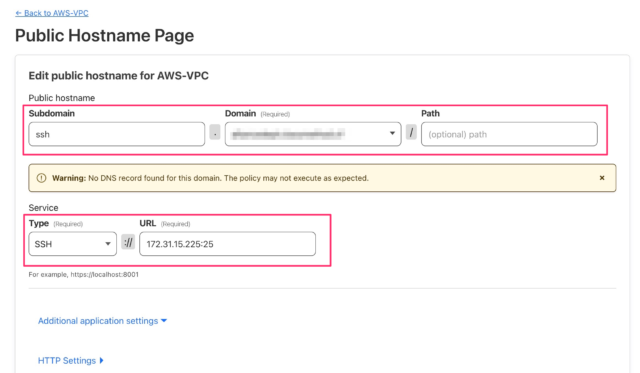Viewport: 640px width, 373px height.
Task: Click the optional path input field
Action: (509, 134)
